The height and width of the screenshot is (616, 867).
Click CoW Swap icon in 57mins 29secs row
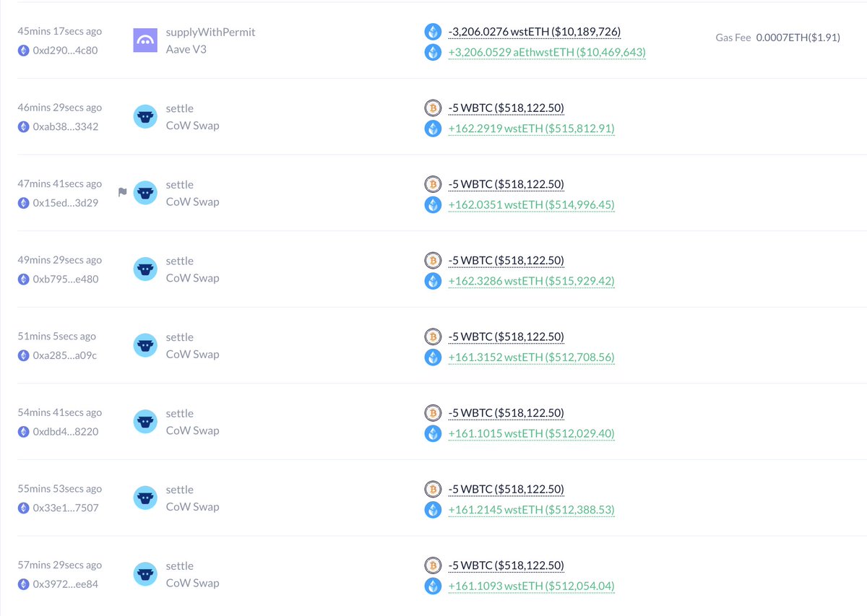click(145, 574)
